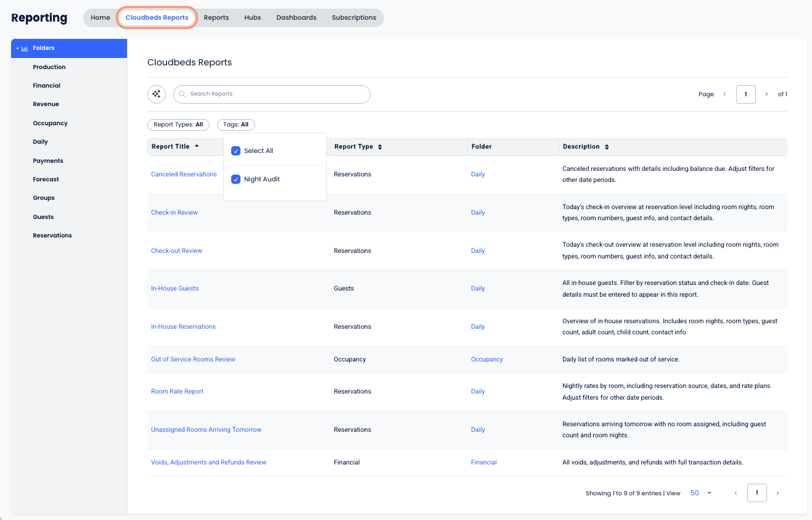
Task: Click the Cloudbeds Reports page heading
Action: 189,62
